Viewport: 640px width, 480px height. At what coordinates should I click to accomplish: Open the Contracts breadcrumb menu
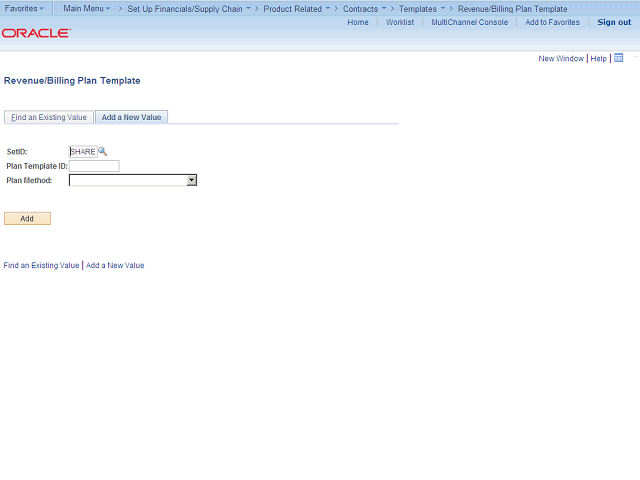[364, 9]
